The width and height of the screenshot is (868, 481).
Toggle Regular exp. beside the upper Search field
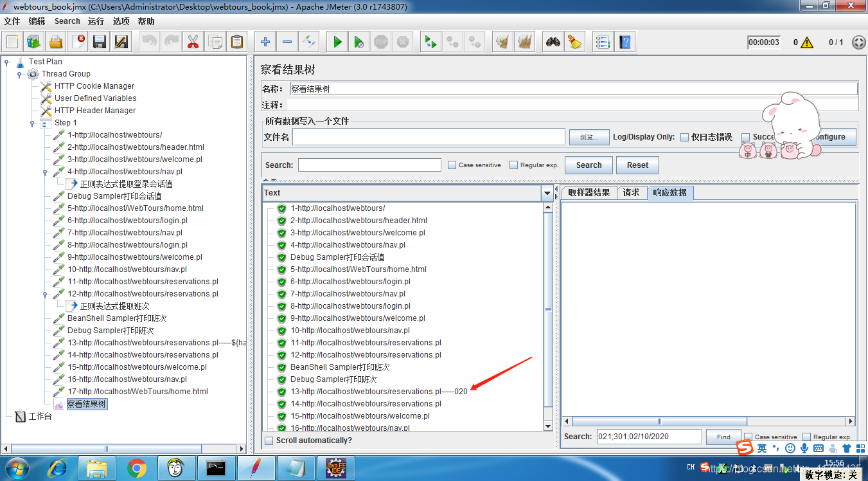[513, 165]
